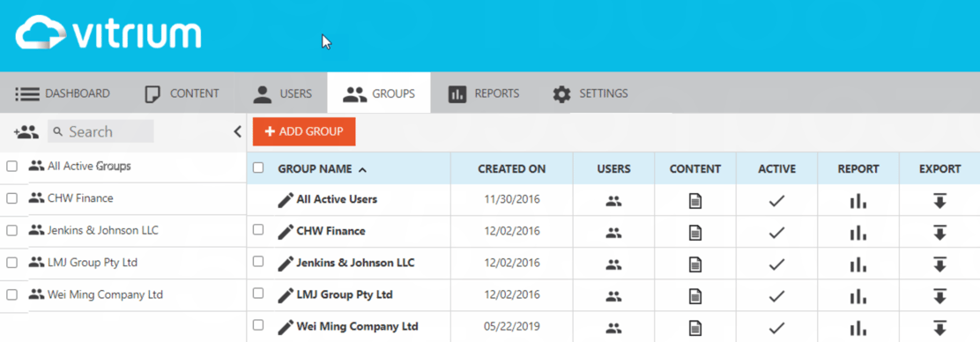The width and height of the screenshot is (980, 342).
Task: Select Jenkins & Johnson LLC in sidebar list
Action: pyautogui.click(x=102, y=230)
